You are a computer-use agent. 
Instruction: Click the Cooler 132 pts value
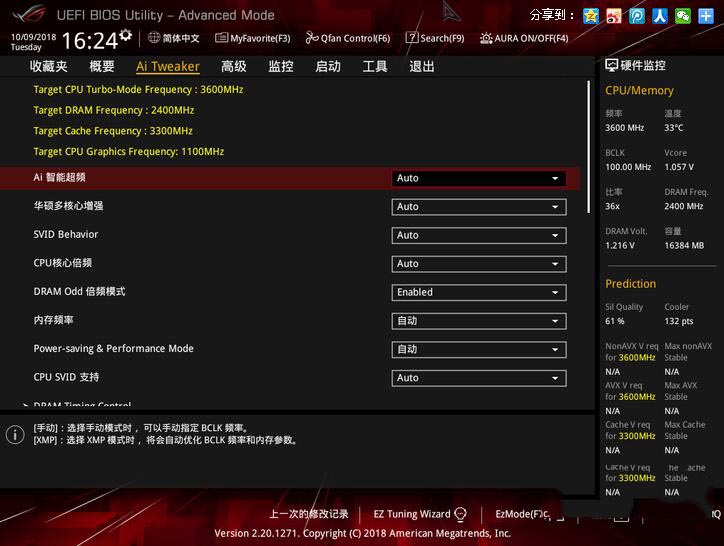point(678,322)
